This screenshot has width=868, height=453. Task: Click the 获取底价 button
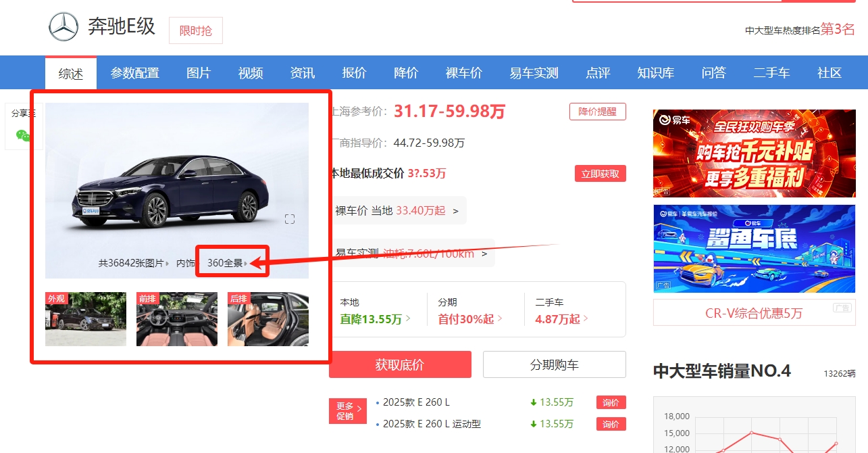(400, 365)
